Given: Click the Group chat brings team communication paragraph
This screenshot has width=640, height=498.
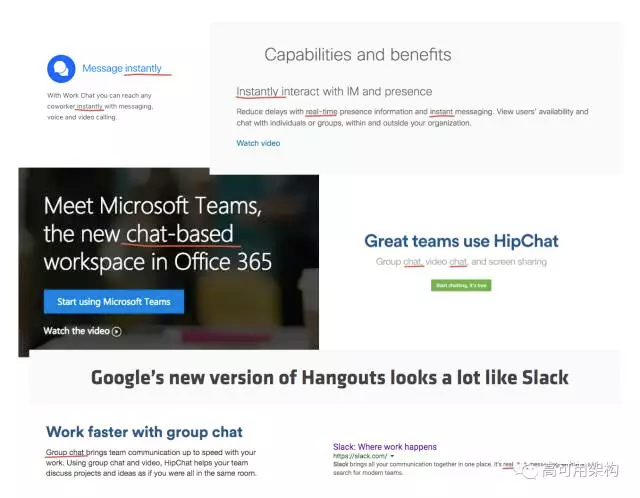Looking at the screenshot, I should coord(151,463).
